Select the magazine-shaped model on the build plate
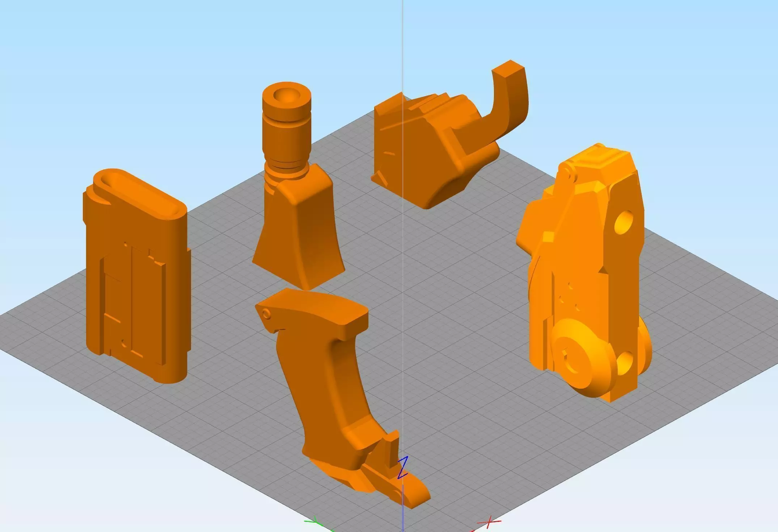The width and height of the screenshot is (778, 532). [136, 275]
